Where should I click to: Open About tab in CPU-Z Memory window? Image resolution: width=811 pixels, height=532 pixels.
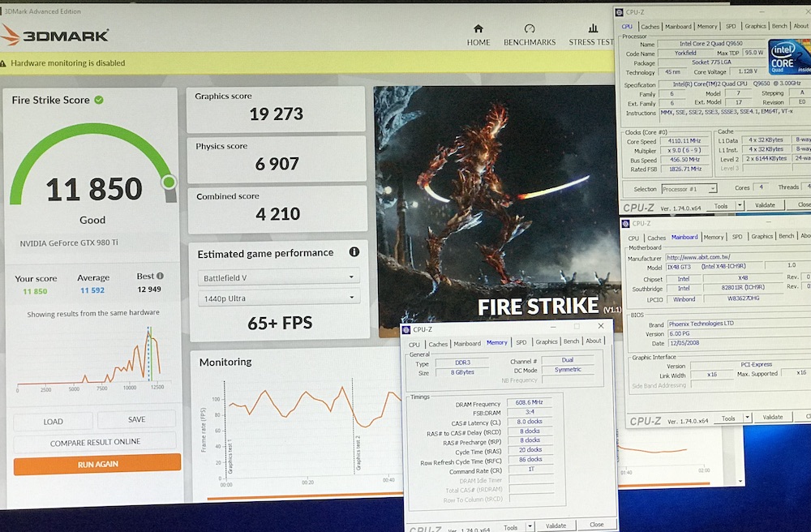[594, 341]
